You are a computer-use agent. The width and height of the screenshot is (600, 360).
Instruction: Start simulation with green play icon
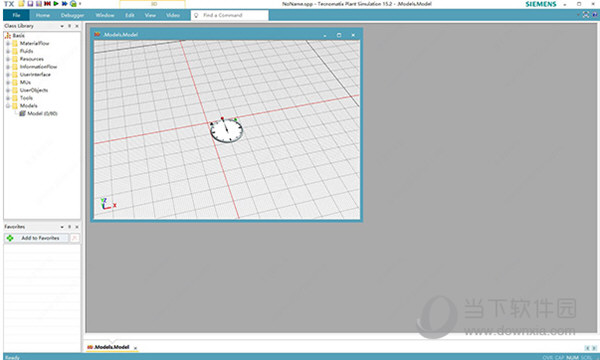pyautogui.click(x=56, y=4)
